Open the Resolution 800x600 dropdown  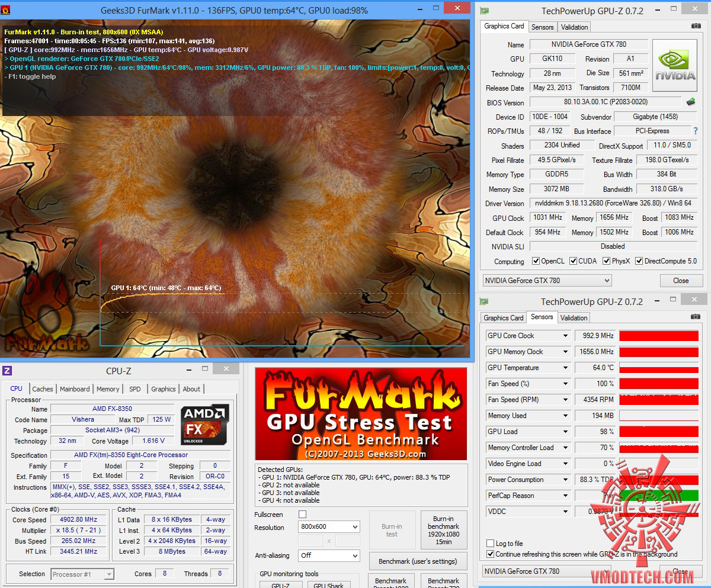pos(329,526)
